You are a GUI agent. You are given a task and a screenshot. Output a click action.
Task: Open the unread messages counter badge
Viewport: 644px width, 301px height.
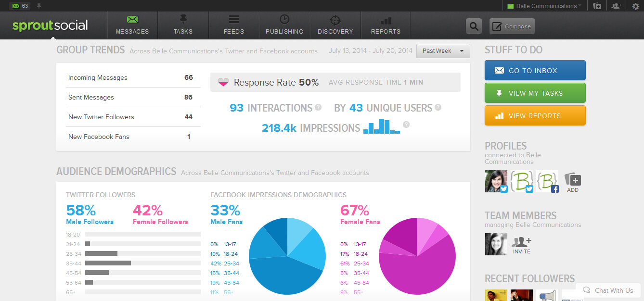pos(20,6)
